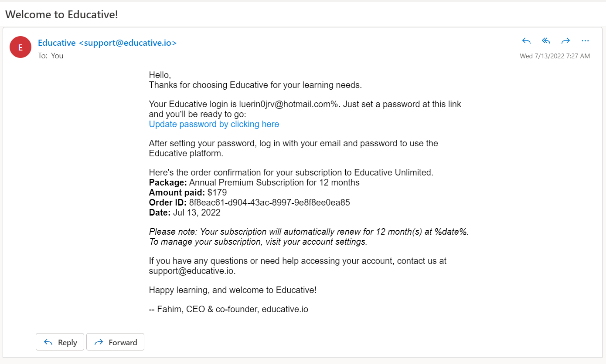Click the forward arrow icon in message header
The image size is (606, 364).
tap(565, 41)
